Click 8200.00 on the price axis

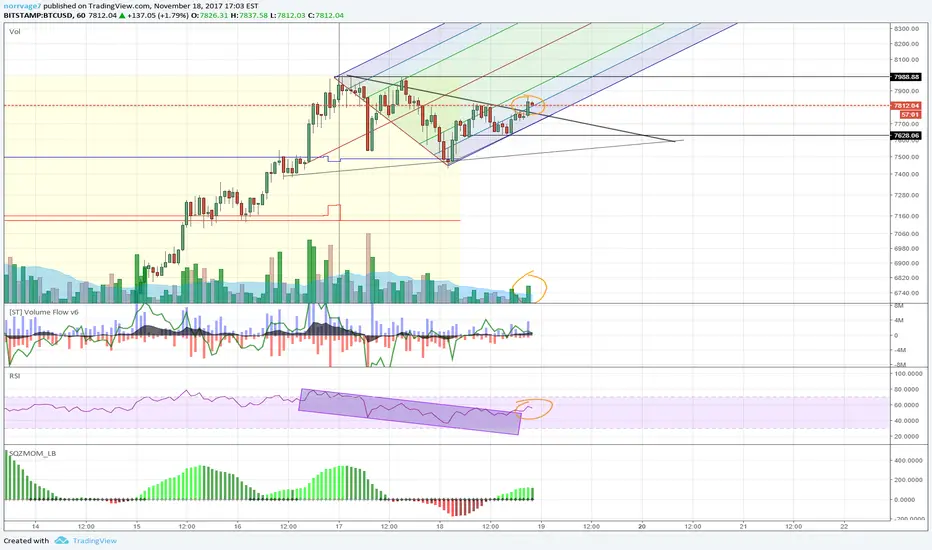click(x=906, y=44)
